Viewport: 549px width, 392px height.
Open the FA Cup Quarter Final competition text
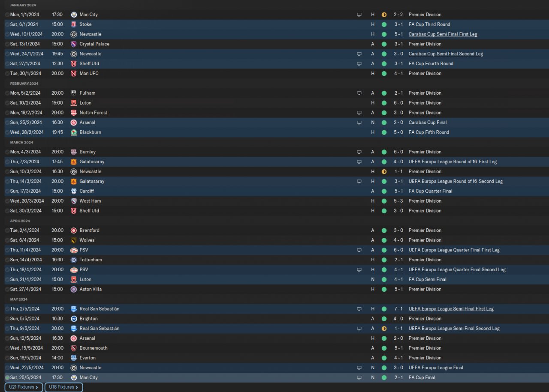pyautogui.click(x=430, y=191)
